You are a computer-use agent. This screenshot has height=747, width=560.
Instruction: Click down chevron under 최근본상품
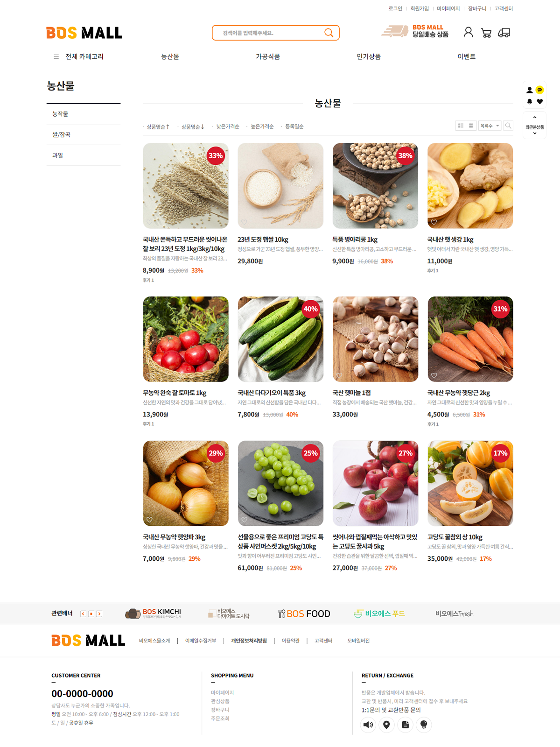(x=535, y=134)
